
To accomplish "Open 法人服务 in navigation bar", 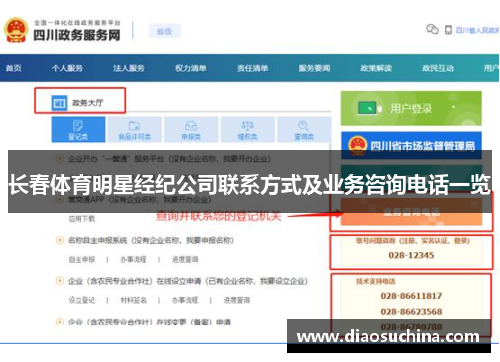I will point(129,68).
